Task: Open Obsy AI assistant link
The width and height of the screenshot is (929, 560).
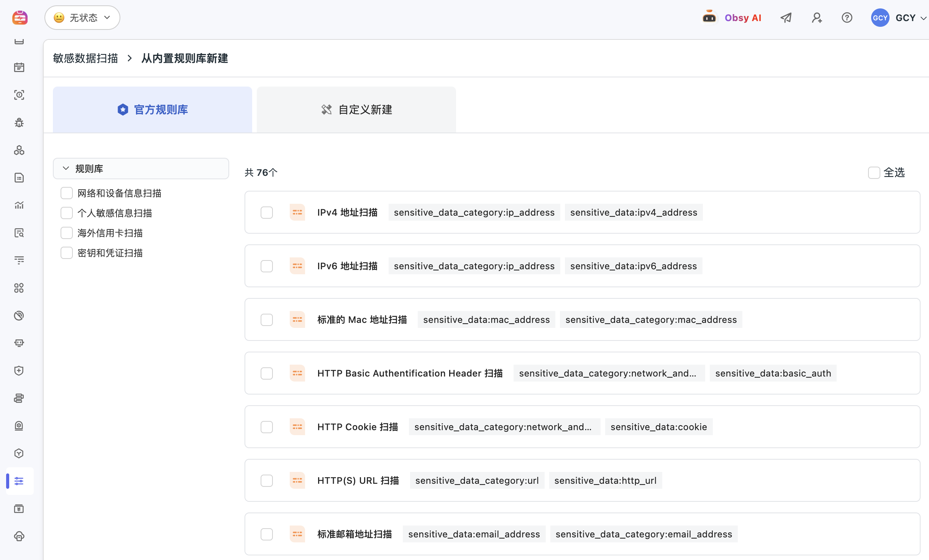Action: pos(743,18)
